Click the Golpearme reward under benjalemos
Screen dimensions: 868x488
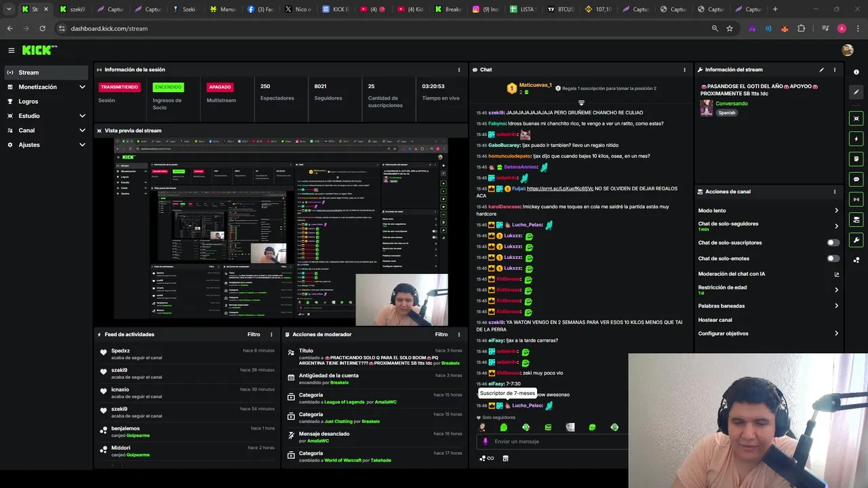pyautogui.click(x=138, y=435)
